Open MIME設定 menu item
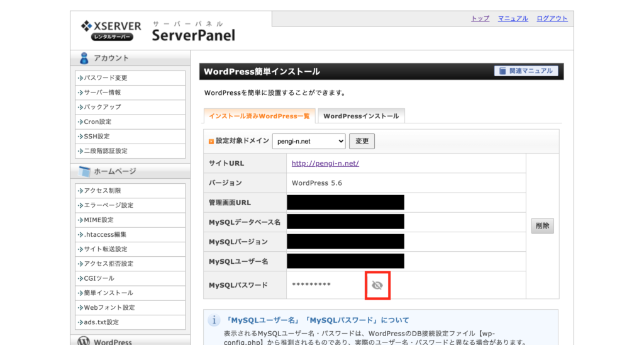This screenshot has height=345, width=644. (x=130, y=220)
